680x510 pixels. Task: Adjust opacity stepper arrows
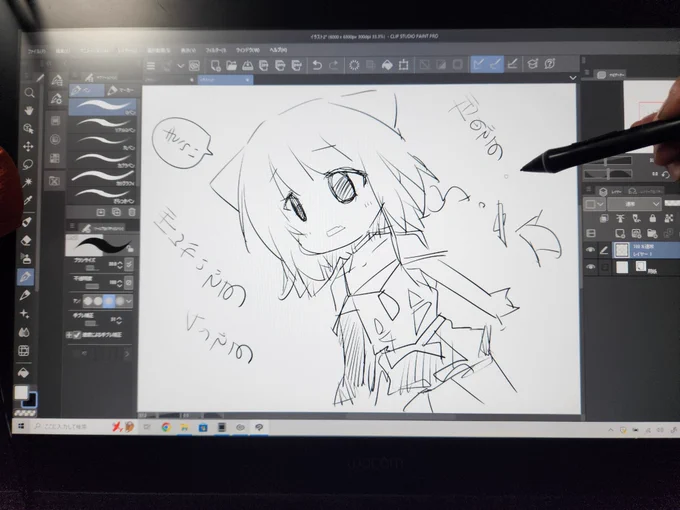click(x=120, y=283)
